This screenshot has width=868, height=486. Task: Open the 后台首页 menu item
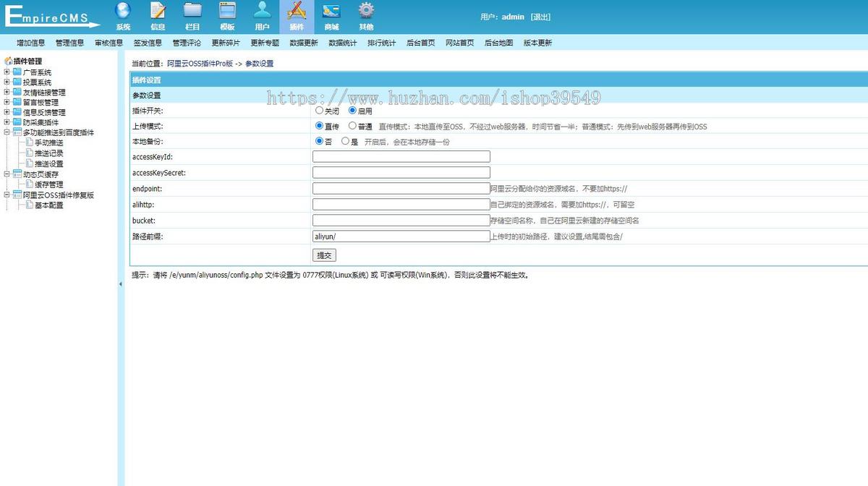(x=421, y=43)
